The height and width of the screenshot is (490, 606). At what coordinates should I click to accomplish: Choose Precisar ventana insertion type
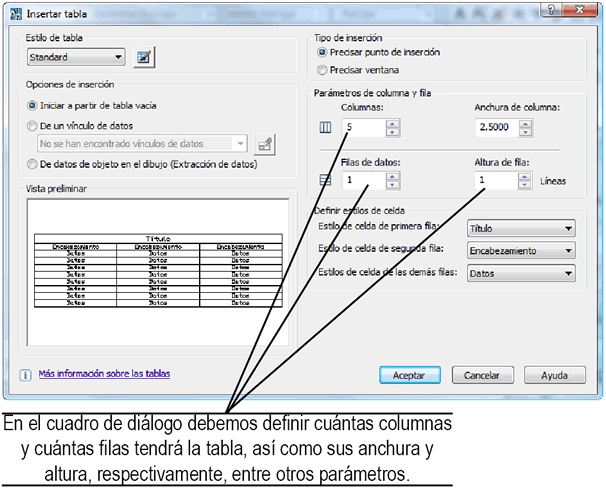[358, 70]
